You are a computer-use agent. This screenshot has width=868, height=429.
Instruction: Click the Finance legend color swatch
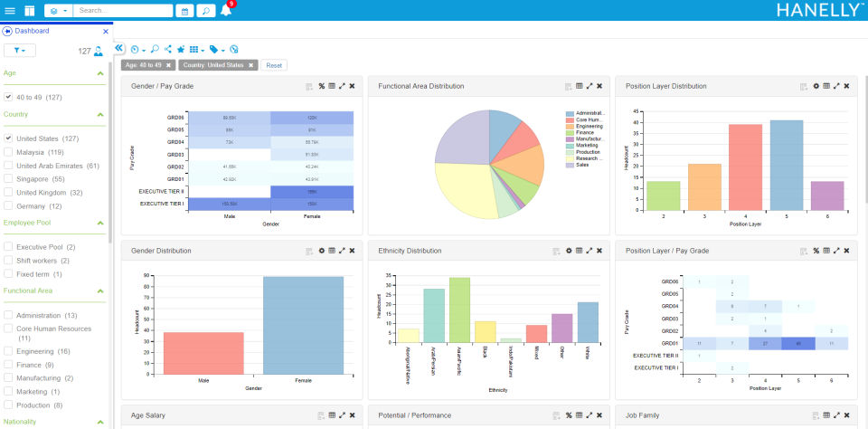point(570,133)
